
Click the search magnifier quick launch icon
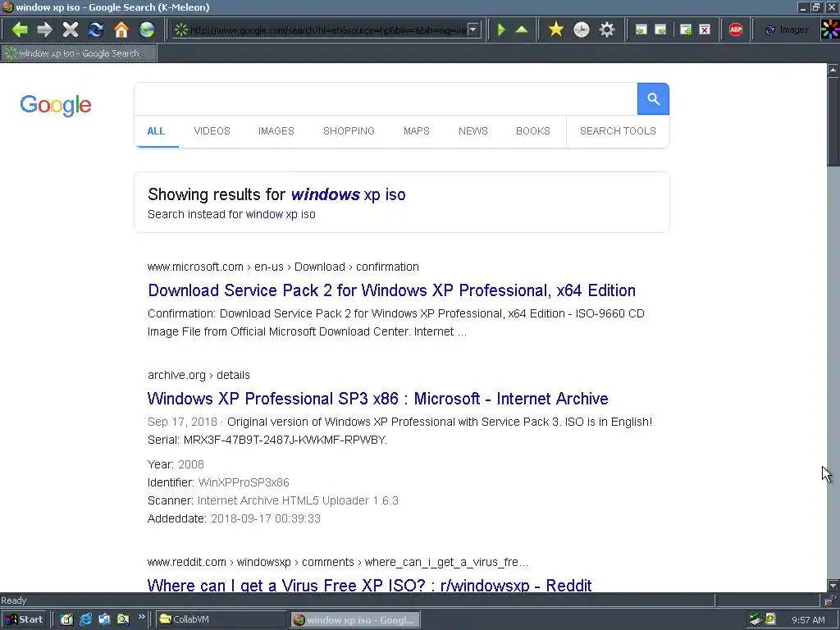tap(123, 619)
